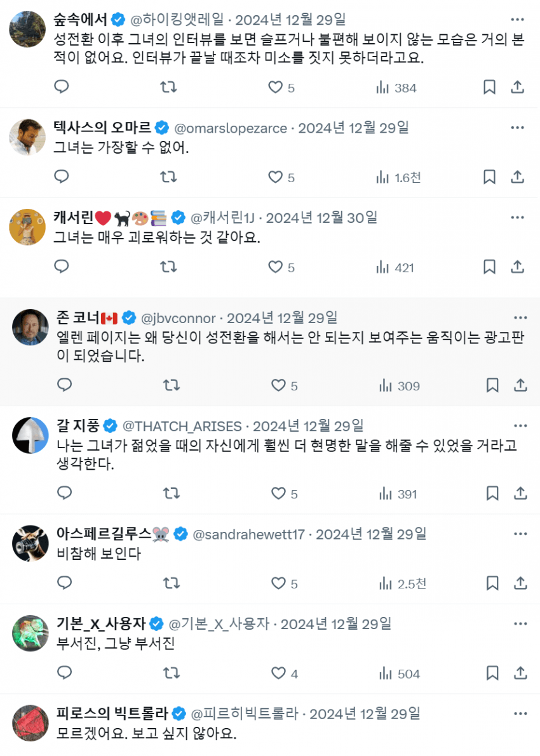This screenshot has width=540, height=756.
Task: Open more options on 기본_X_사용자's tweet
Action: point(520,624)
